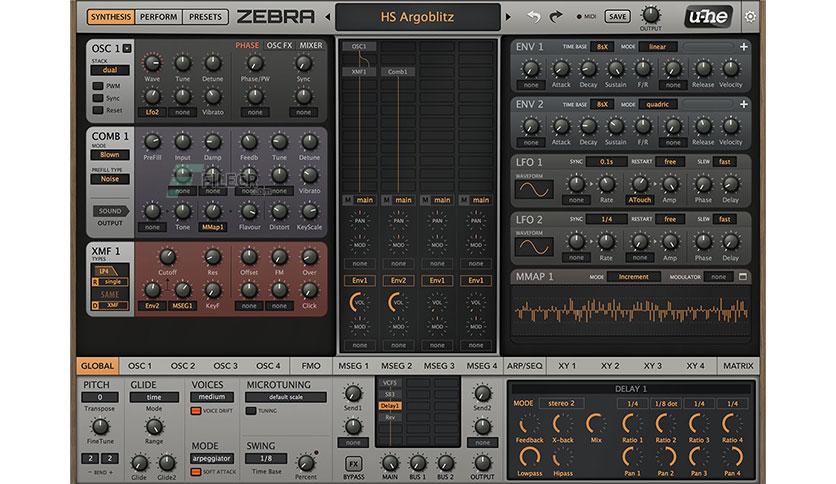Viewport: 836px width, 484px height.
Task: Click the redo arrow icon
Action: click(556, 17)
